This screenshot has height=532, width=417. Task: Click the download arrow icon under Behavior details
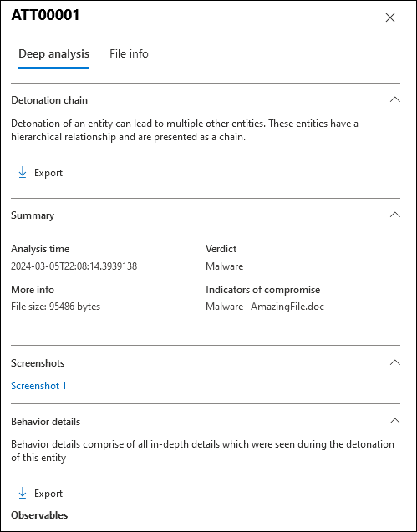click(23, 493)
